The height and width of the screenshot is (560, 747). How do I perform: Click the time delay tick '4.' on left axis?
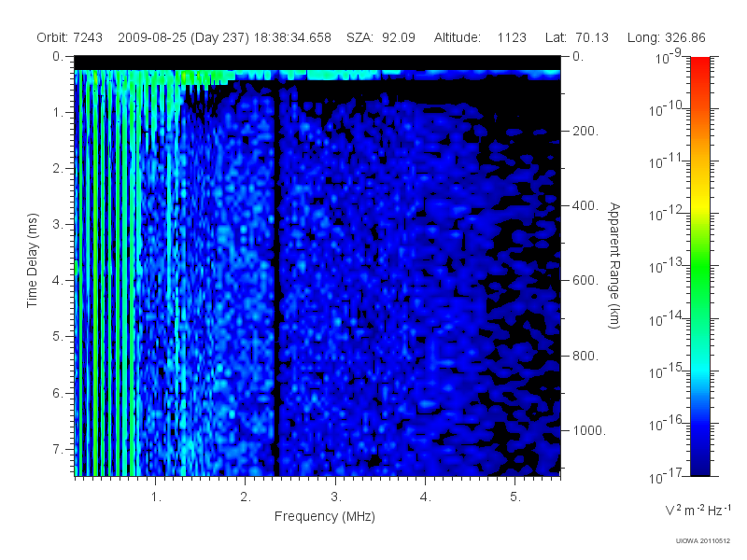[x=58, y=281]
